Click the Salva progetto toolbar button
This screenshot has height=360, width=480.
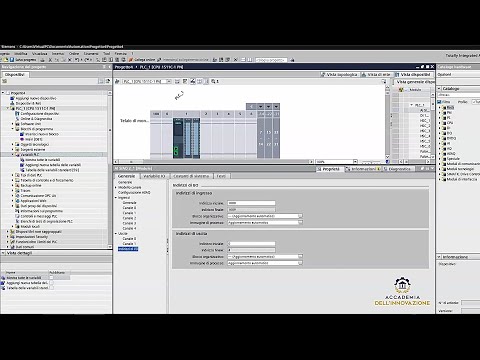point(23,60)
